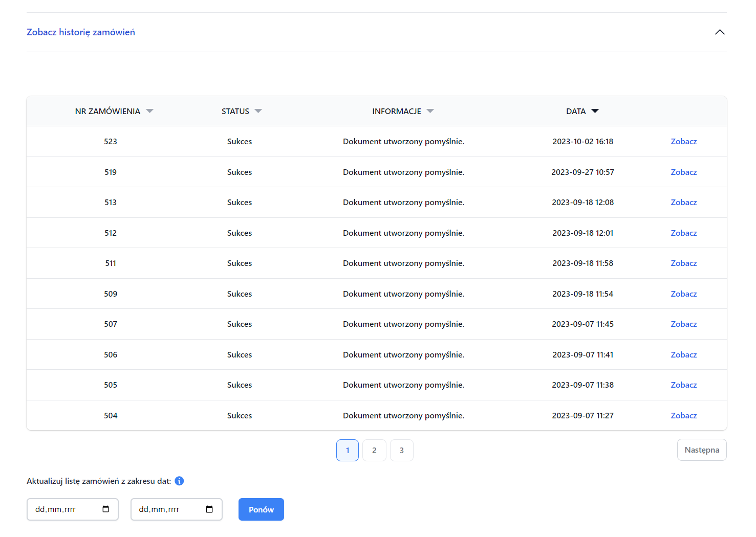Go to page 2 of the order list
Viewport: 756px width, 537px height.
374,450
